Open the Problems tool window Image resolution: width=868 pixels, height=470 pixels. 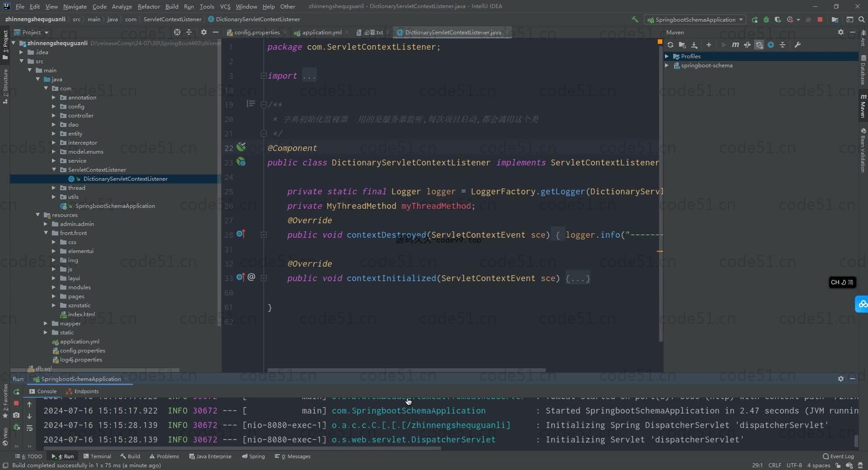tap(164, 456)
